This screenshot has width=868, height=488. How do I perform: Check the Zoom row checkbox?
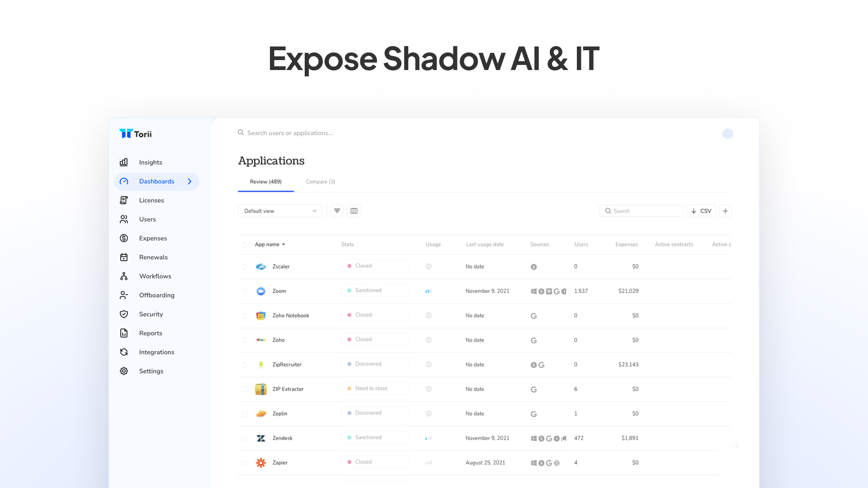(245, 291)
